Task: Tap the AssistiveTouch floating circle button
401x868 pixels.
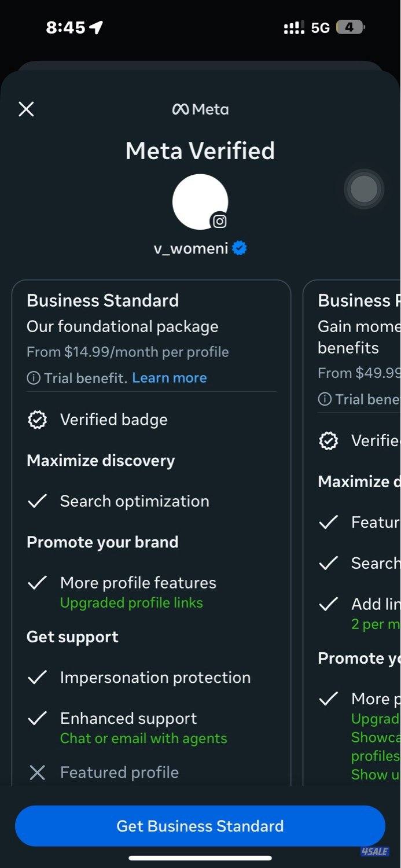Action: [364, 189]
